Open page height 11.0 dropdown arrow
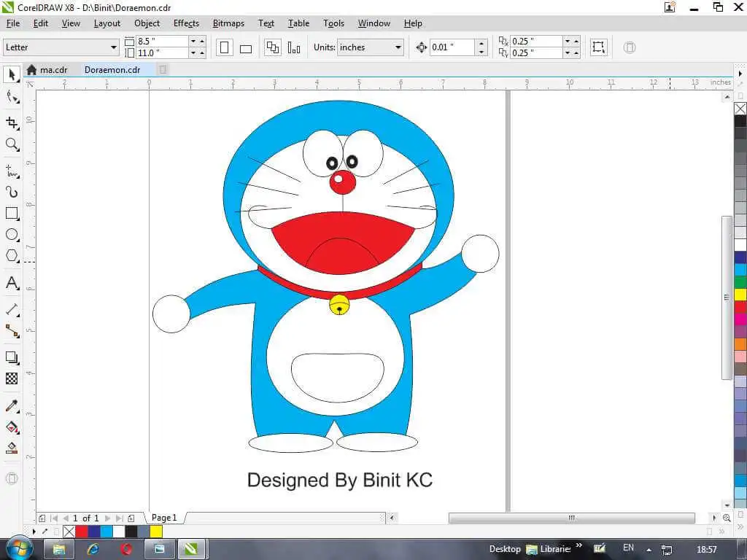The height and width of the screenshot is (560, 747). (193, 52)
